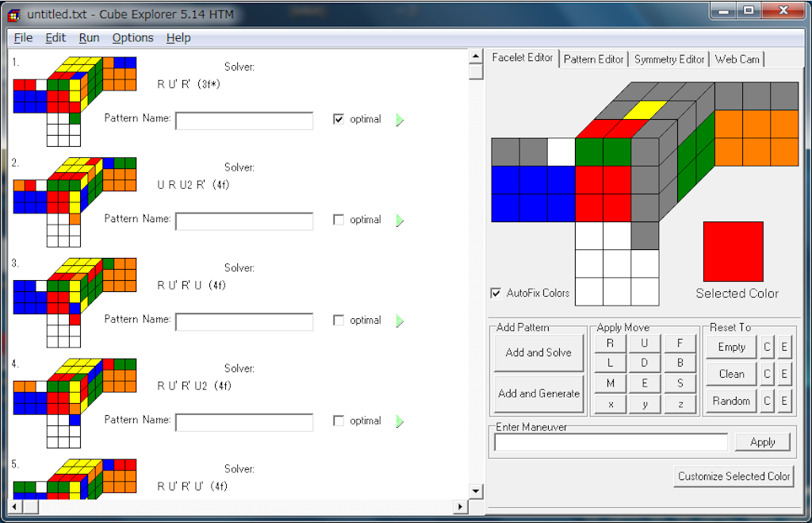Switch to Pattern Editor tab

pyautogui.click(x=593, y=59)
